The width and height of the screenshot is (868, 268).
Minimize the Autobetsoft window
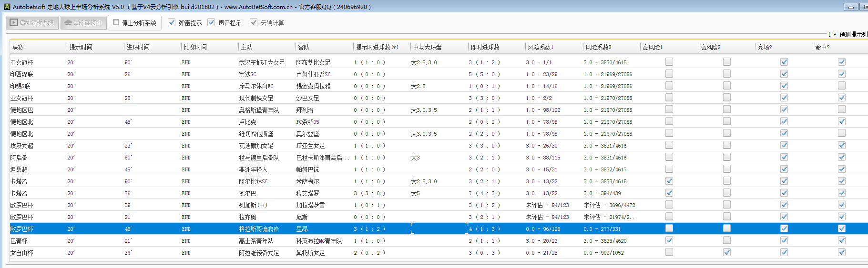[851, 7]
